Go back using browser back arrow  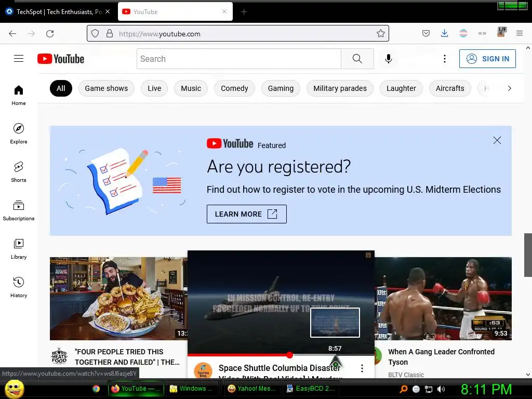point(12,34)
